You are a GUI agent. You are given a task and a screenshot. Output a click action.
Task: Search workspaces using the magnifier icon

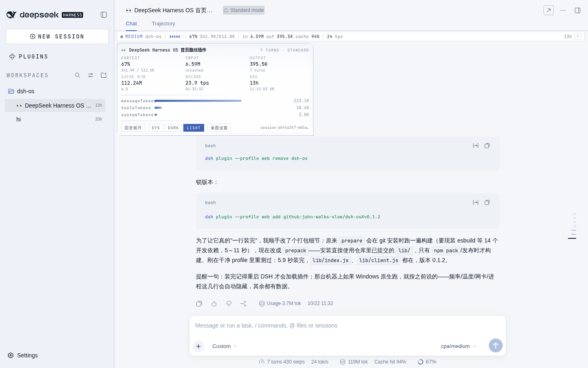tap(78, 75)
